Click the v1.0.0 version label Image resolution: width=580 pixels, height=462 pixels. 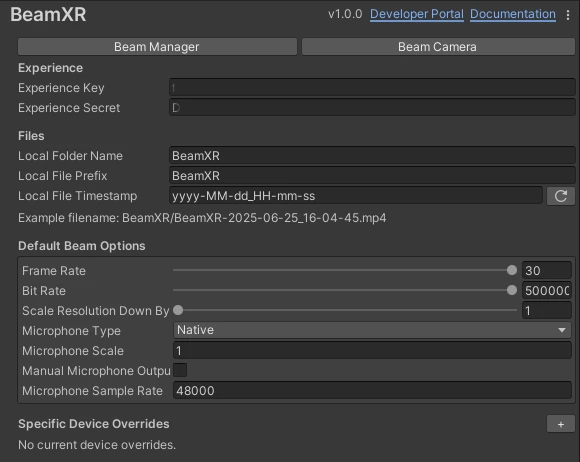[345, 14]
